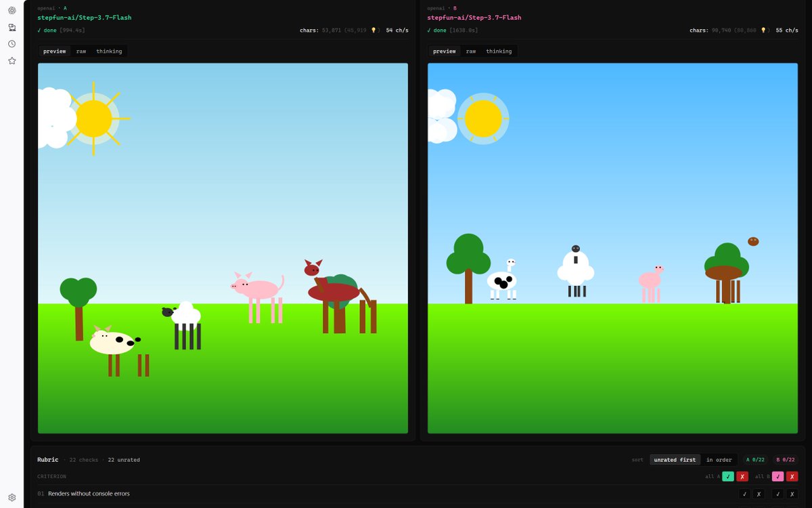Click panel B farm scene preview canvas
Image resolution: width=812 pixels, height=508 pixels.
pyautogui.click(x=612, y=248)
